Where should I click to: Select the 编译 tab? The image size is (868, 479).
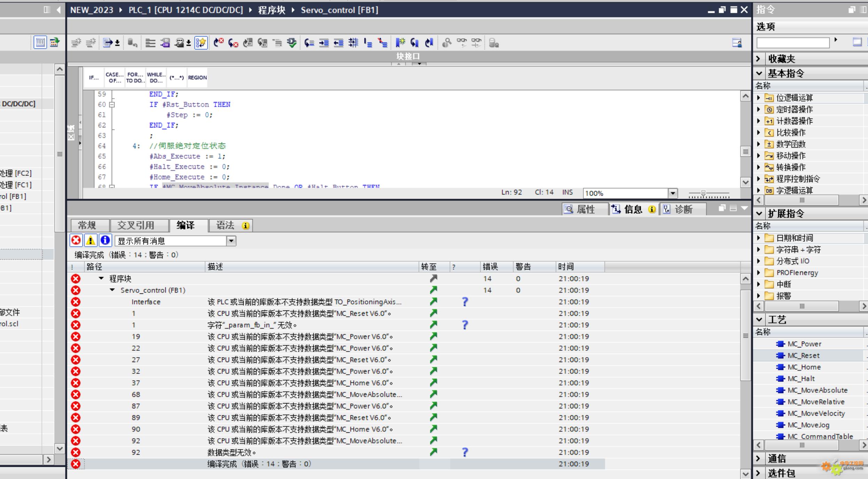tap(188, 226)
